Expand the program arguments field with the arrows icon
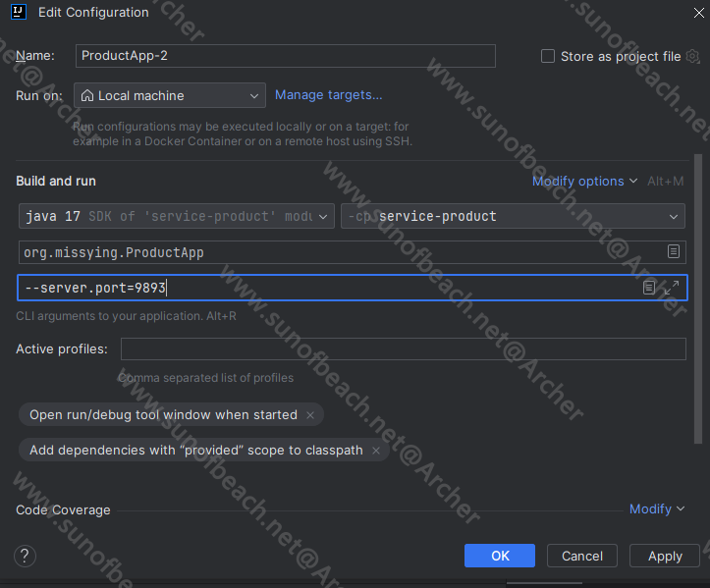710x588 pixels. 672,288
